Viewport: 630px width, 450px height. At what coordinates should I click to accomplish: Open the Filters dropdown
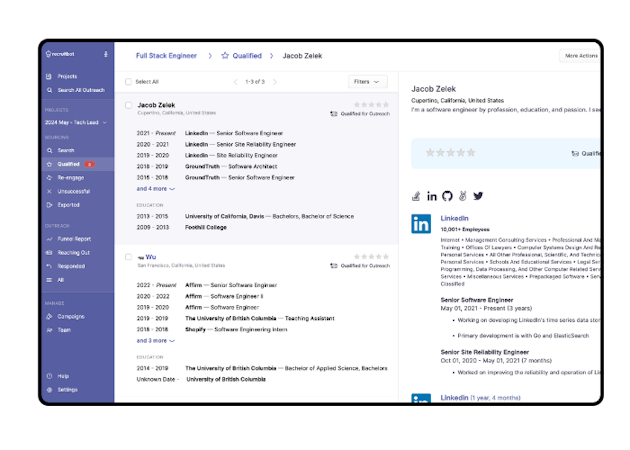coord(367,82)
